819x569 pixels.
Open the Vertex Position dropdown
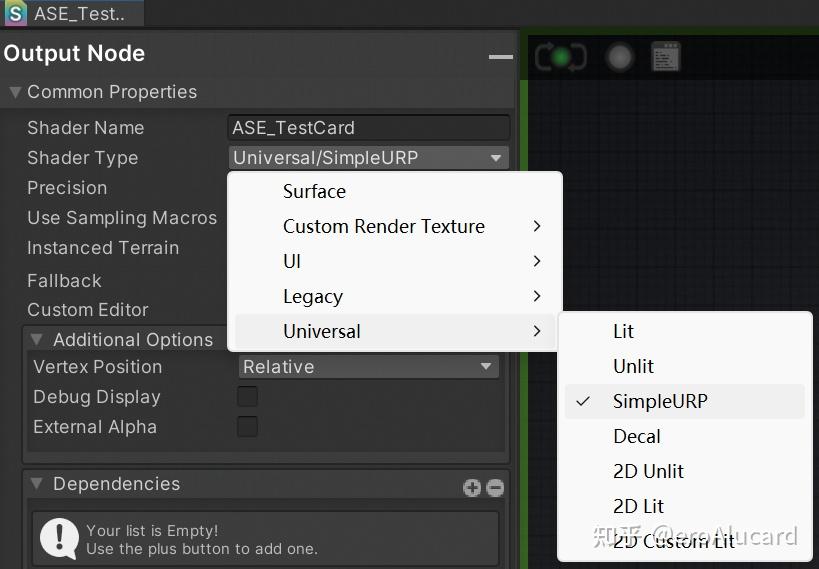[368, 367]
